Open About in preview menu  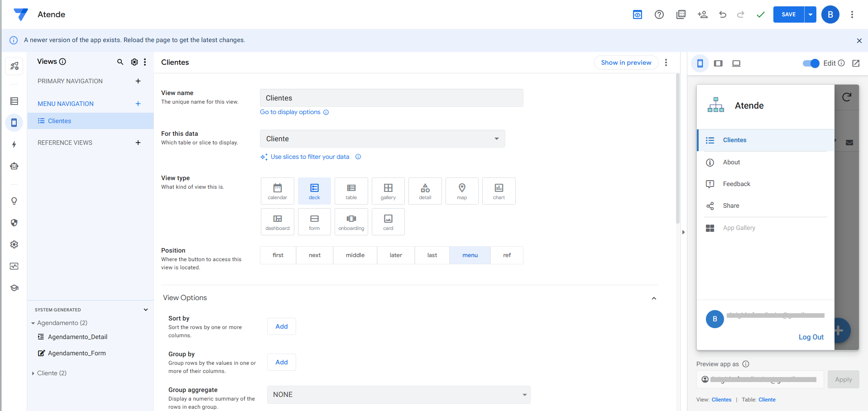[731, 162]
